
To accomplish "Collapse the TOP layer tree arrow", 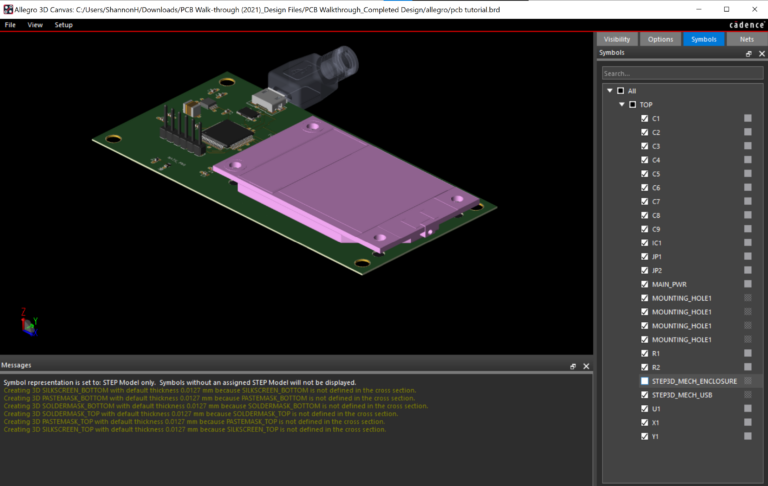I will point(622,104).
